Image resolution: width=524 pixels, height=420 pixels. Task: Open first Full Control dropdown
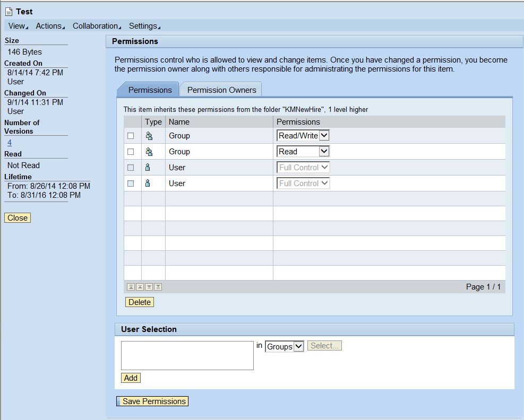(x=303, y=167)
